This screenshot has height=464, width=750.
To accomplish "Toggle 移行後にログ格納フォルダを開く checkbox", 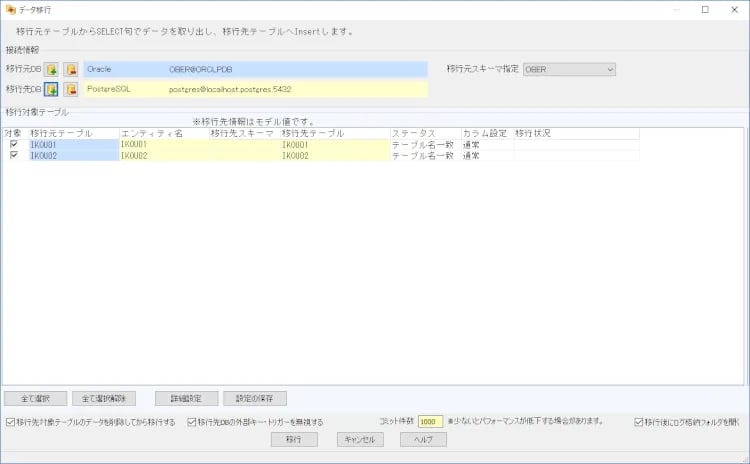I will [638, 422].
